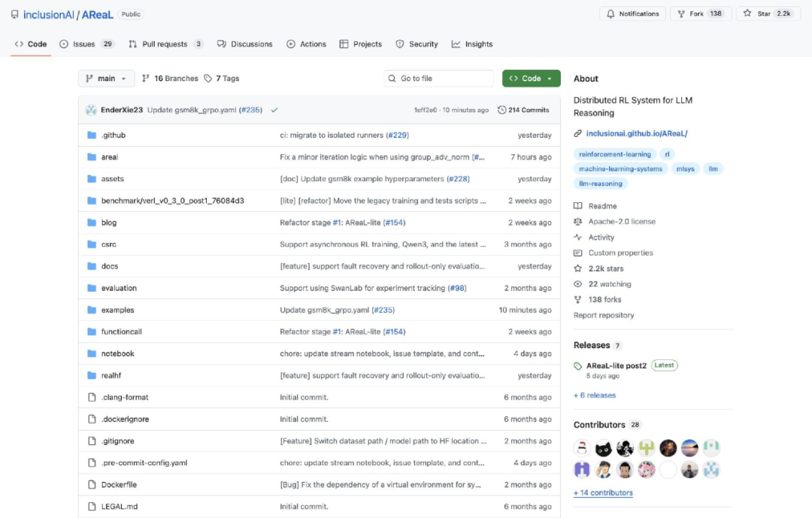This screenshot has width=812, height=518.
Task: Switch to the Insights tab
Action: point(471,44)
